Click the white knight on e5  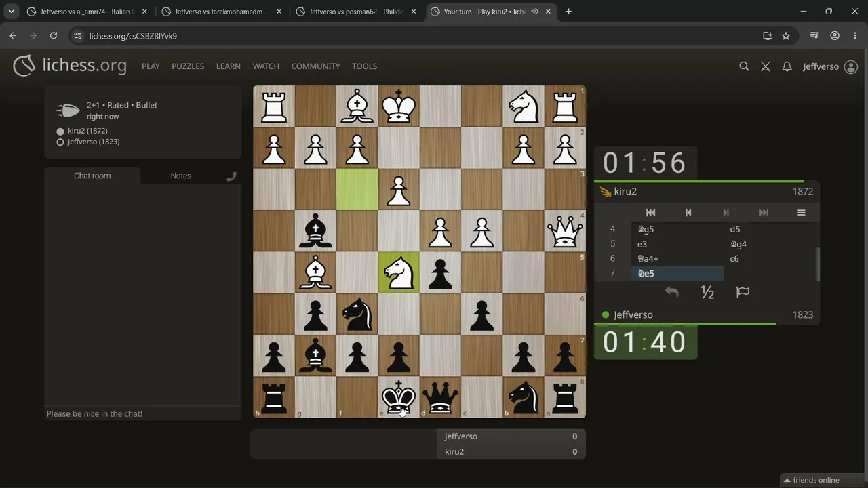click(399, 272)
